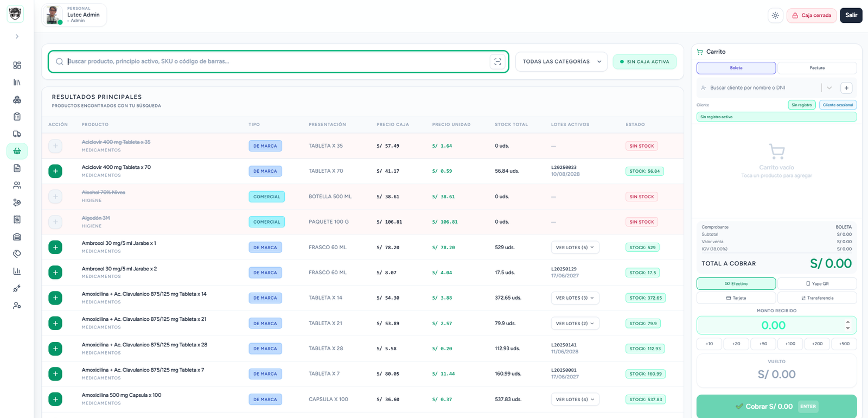Select the shopping basket point-of-sale icon
This screenshot has height=418, width=868.
[17, 151]
